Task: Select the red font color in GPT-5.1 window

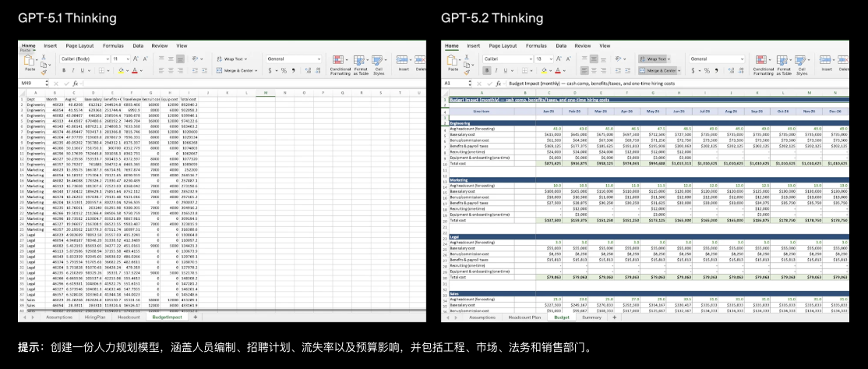Action: [x=135, y=70]
